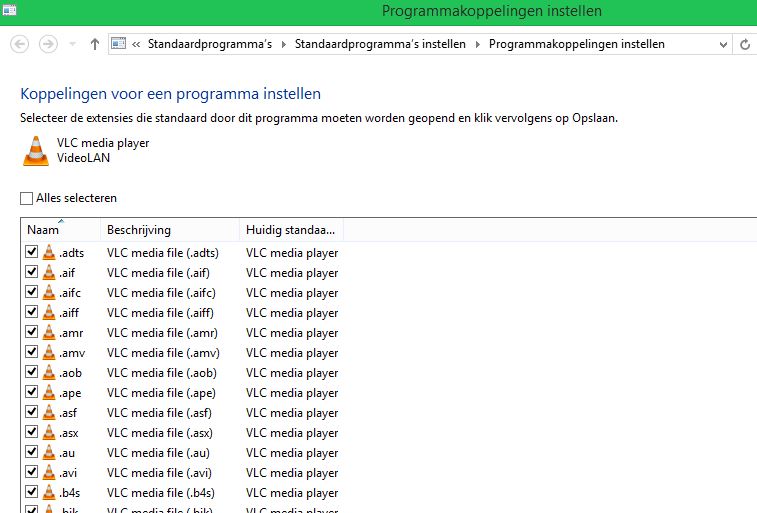This screenshot has height=513, width=757.
Task: Click the VLC cone icon for .adts
Action: pyautogui.click(x=49, y=252)
